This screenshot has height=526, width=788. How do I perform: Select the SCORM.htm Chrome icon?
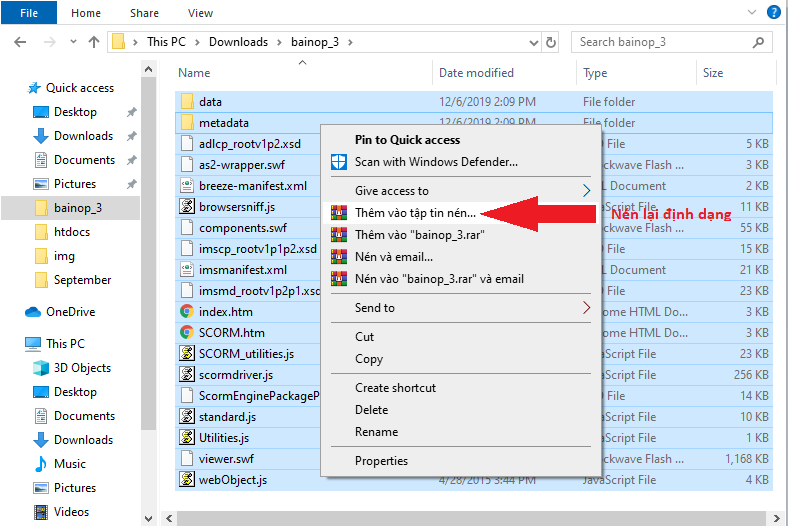[x=187, y=332]
